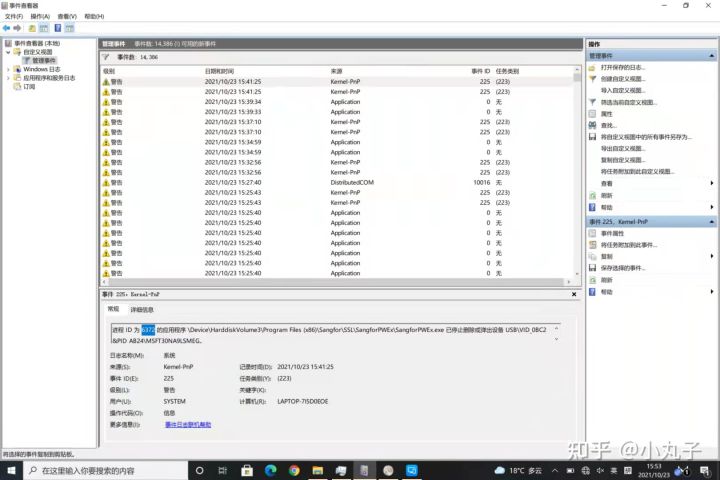The width and height of the screenshot is (720, 480).
Task: Open the Windows Start button
Action: (x=11, y=470)
